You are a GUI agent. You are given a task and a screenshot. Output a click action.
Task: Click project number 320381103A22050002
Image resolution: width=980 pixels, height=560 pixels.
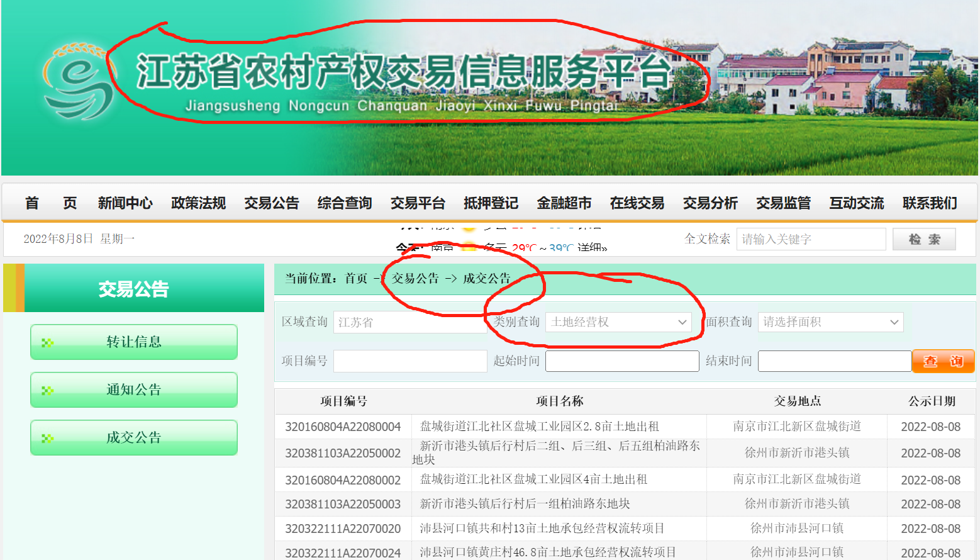click(x=343, y=453)
